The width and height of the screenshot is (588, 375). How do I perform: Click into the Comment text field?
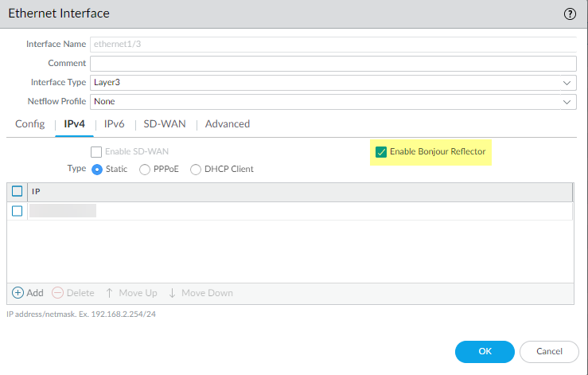(333, 64)
